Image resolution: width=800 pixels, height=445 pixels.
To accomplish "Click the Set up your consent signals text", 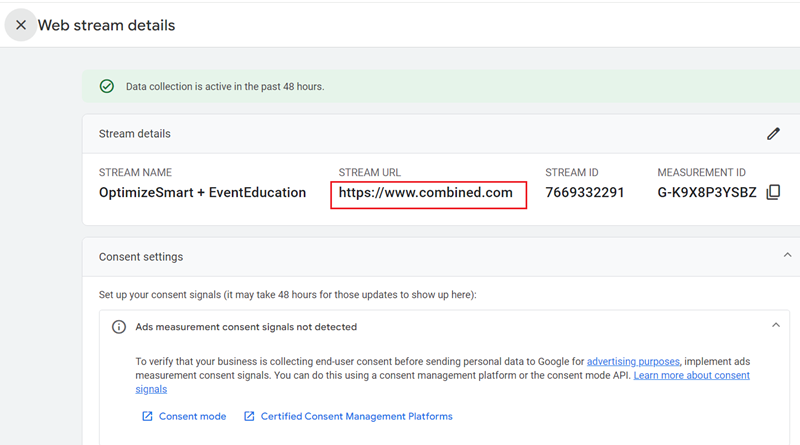I will click(288, 294).
